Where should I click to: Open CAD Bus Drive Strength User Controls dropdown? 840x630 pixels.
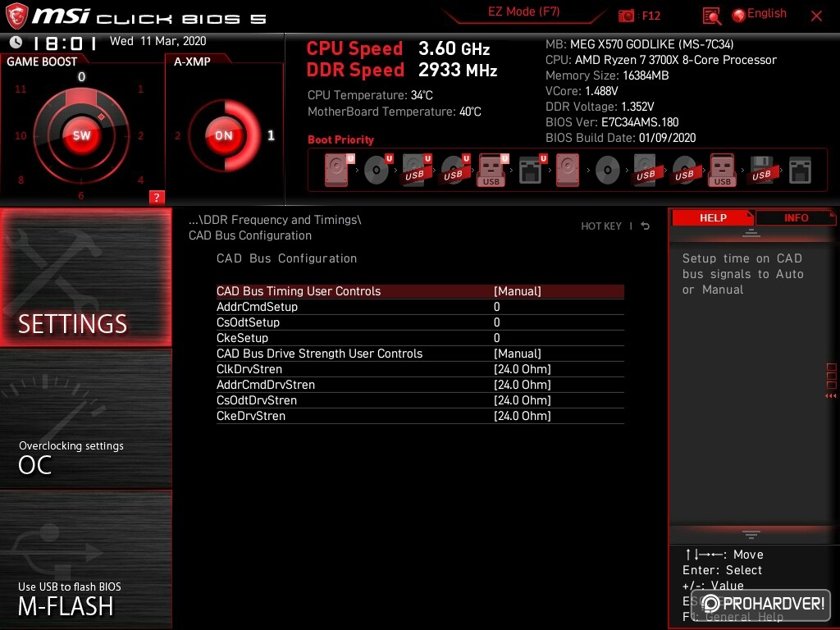click(x=518, y=354)
